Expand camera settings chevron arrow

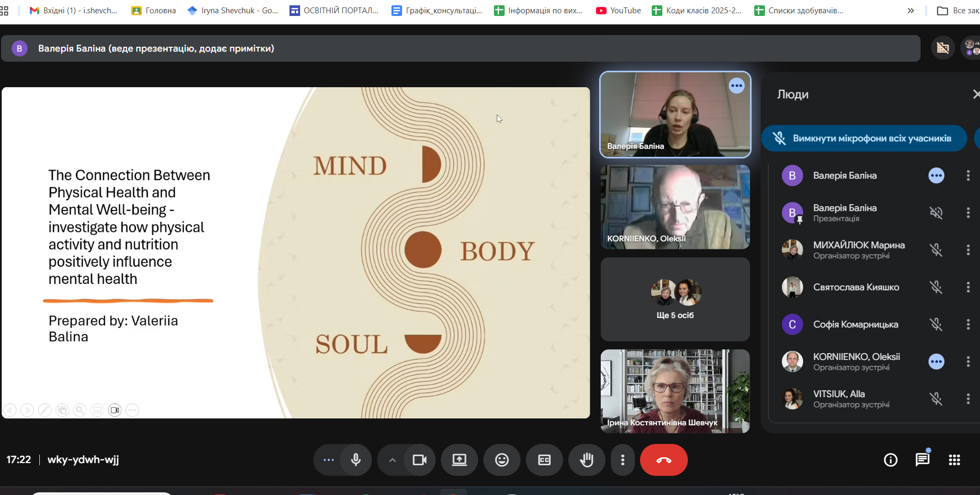pos(392,460)
